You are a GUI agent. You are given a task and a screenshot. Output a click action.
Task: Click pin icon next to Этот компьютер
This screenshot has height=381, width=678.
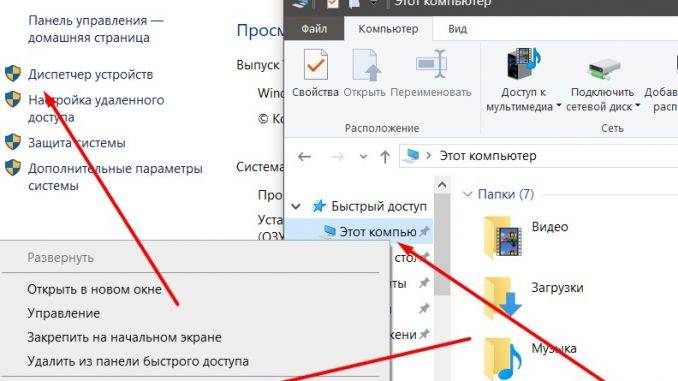click(x=425, y=231)
